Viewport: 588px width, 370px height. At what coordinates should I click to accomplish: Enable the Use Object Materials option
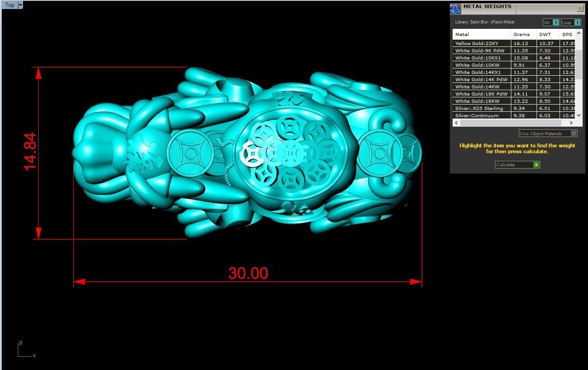548,133
